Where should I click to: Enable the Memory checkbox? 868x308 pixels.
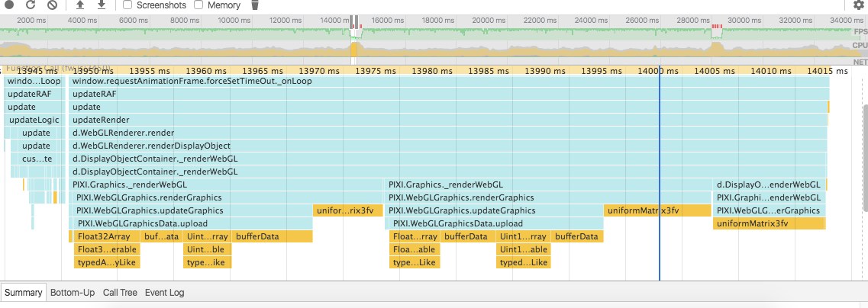(x=198, y=5)
